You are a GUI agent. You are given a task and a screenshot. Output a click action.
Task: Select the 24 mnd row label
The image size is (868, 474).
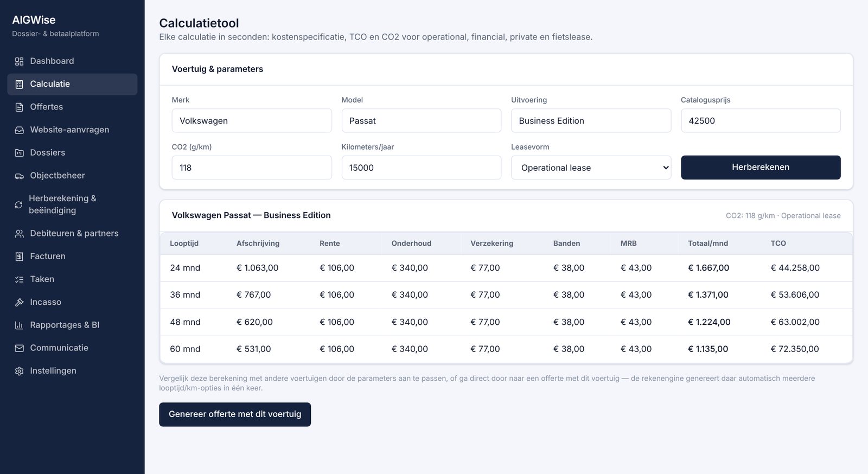point(185,268)
